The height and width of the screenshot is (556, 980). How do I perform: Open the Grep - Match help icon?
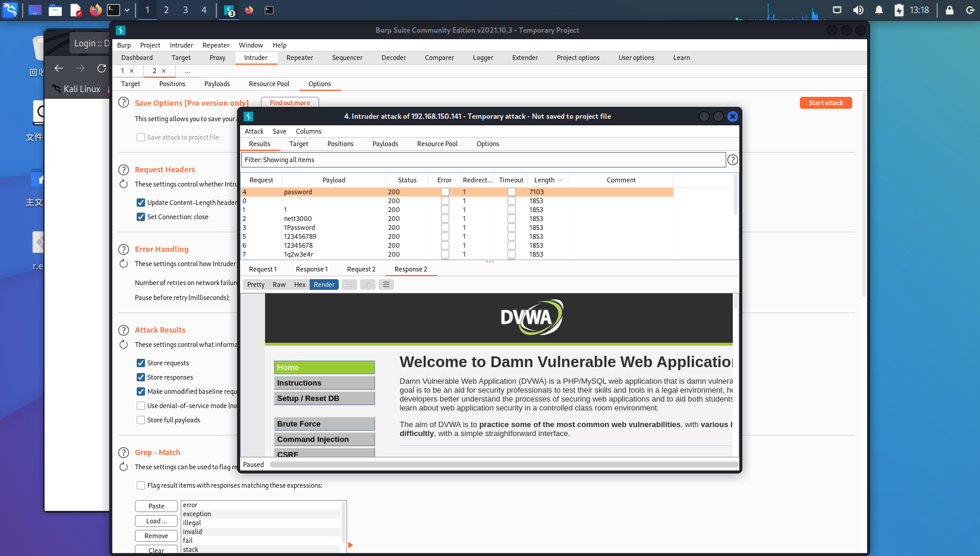tap(124, 452)
